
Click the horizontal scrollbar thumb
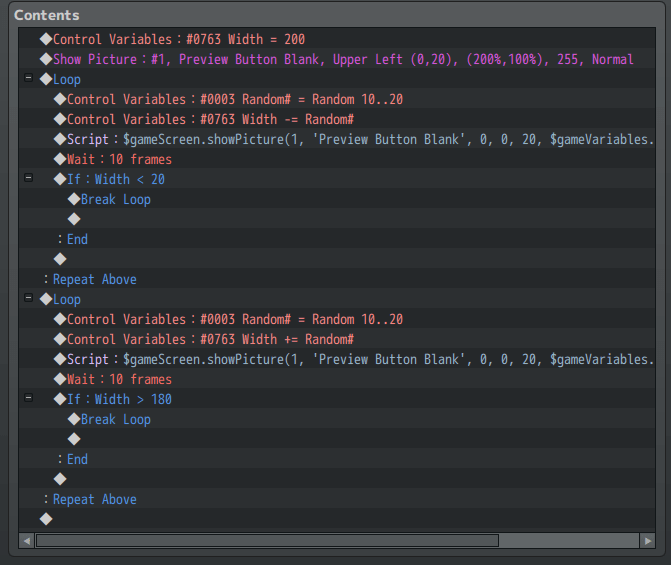click(x=267, y=541)
